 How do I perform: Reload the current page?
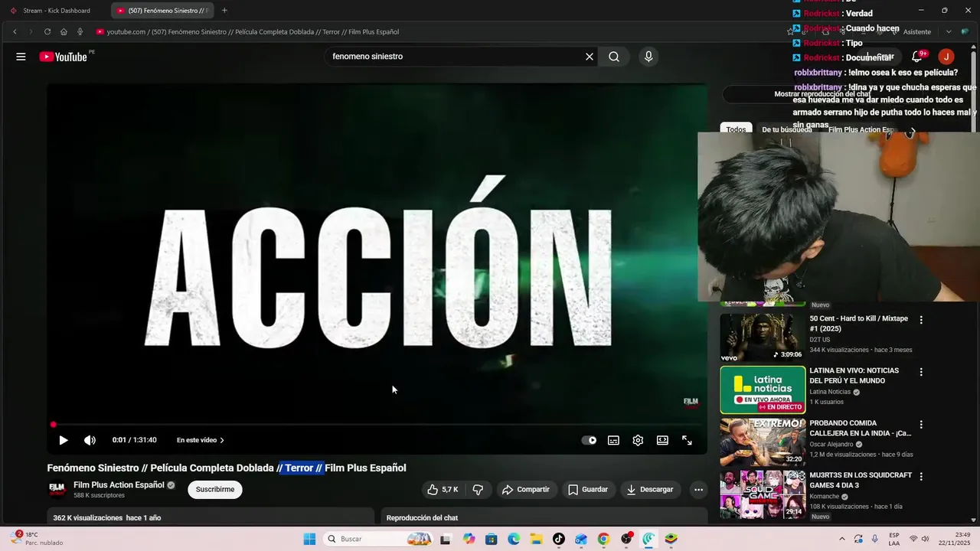pos(47,31)
